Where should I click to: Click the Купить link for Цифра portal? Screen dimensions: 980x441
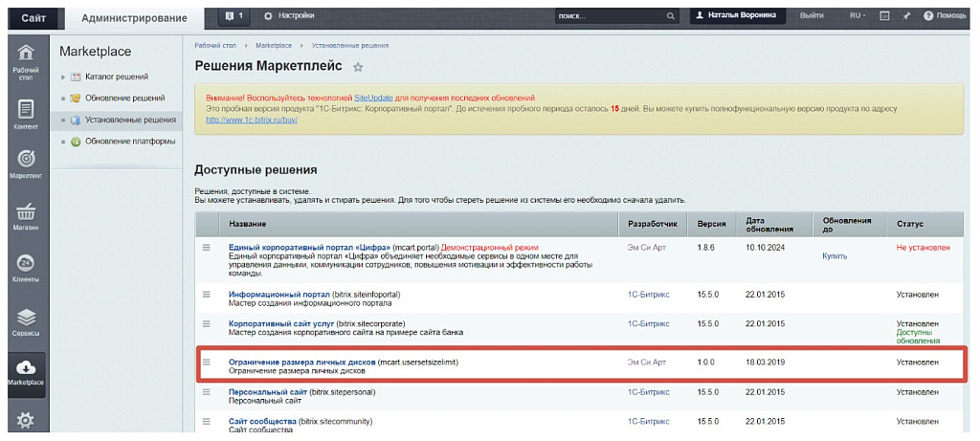pyautogui.click(x=834, y=255)
